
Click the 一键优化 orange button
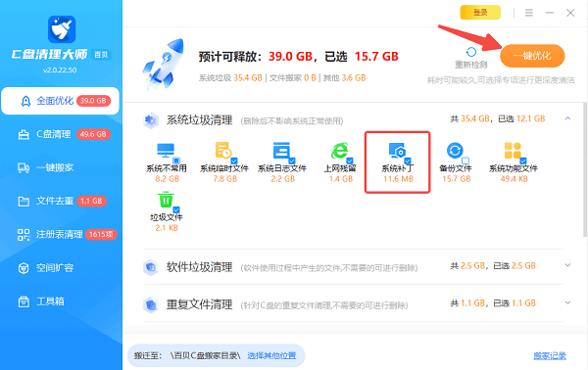532,56
